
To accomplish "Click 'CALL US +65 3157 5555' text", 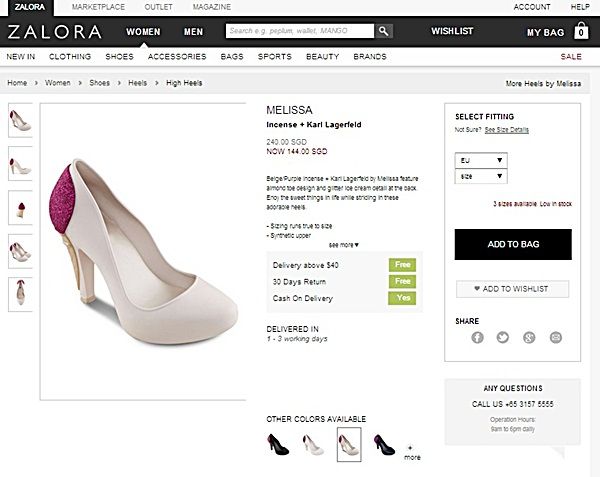I will [x=512, y=404].
